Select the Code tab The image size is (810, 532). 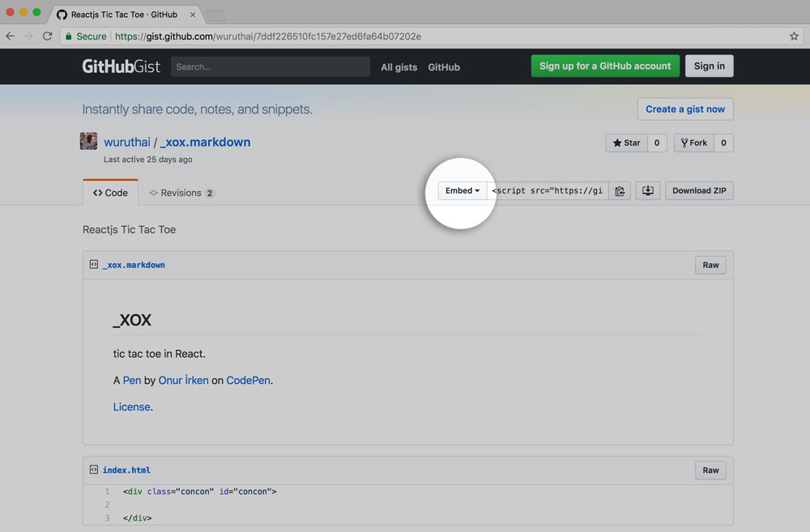click(110, 193)
